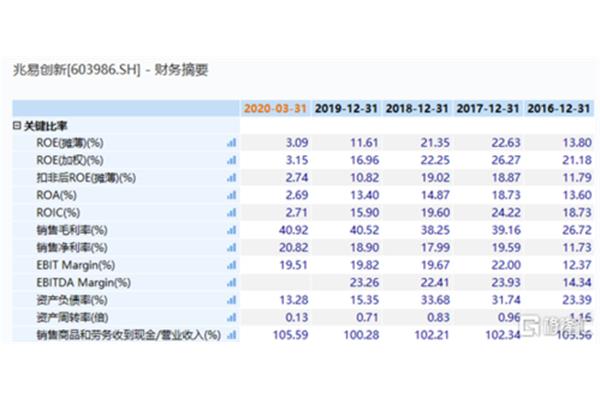Viewport: 600px width, 400px height.
Task: Select the 2017-12-31 column header
Action: click(x=488, y=109)
